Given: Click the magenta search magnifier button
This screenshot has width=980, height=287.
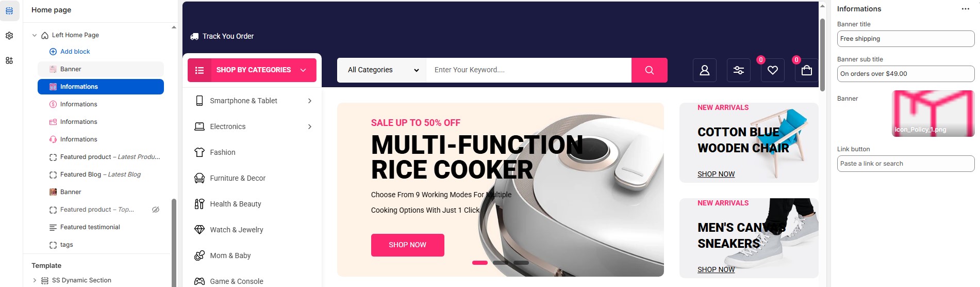Looking at the screenshot, I should pos(649,70).
